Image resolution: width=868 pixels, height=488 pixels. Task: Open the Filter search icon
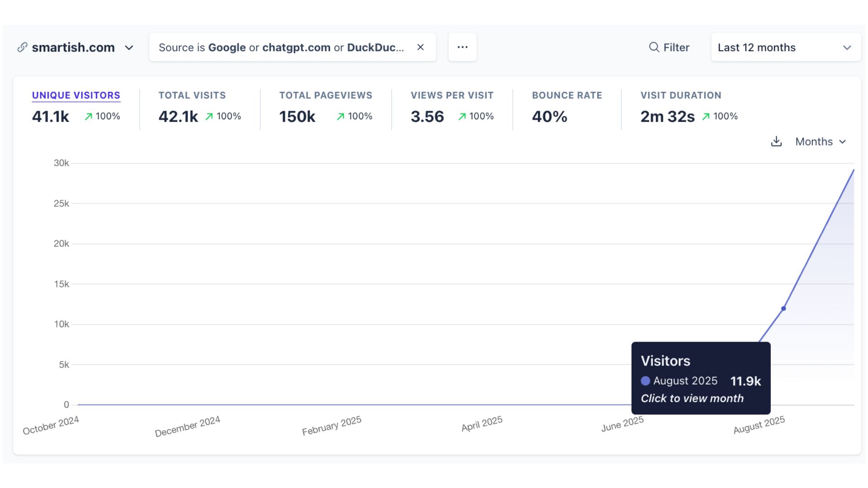(x=654, y=47)
